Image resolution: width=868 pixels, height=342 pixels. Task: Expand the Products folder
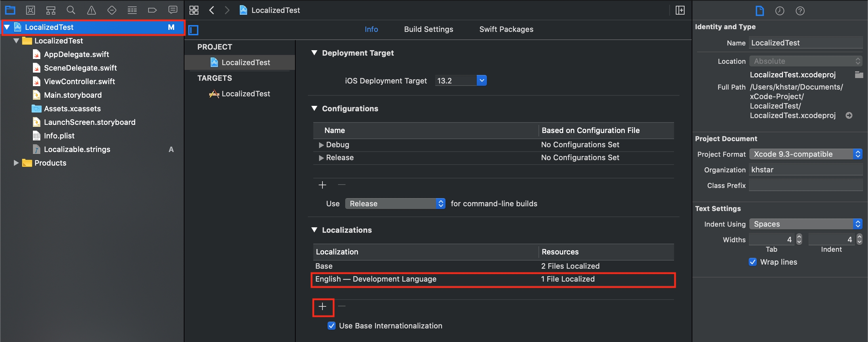click(x=16, y=163)
